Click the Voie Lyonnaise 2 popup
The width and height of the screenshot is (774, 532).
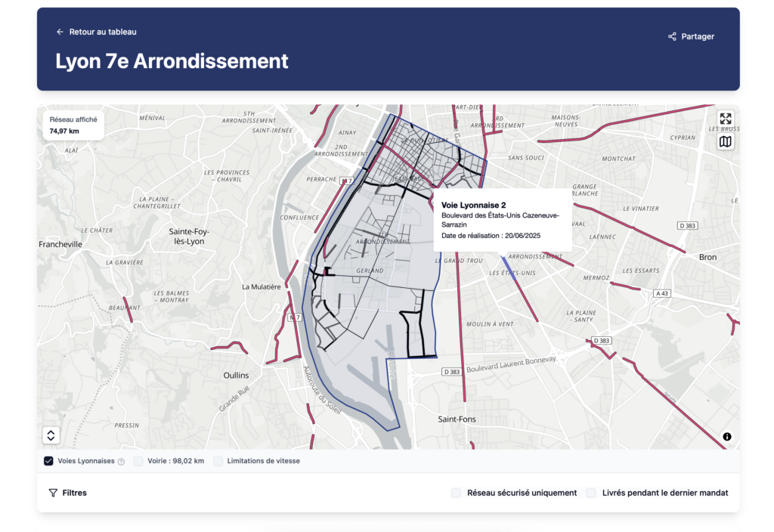coord(502,220)
